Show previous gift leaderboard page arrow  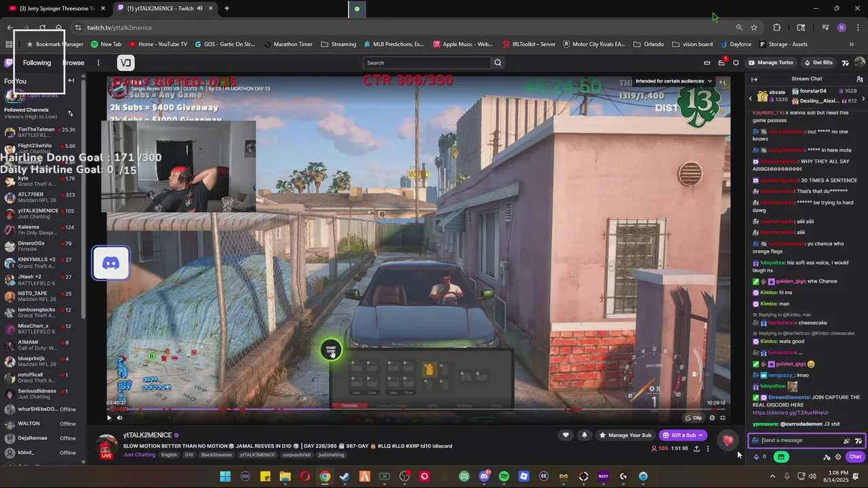click(x=751, y=99)
